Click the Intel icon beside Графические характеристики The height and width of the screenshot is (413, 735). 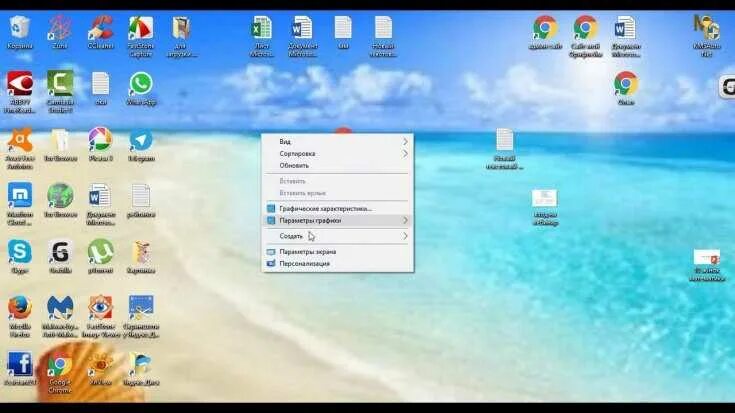pos(271,208)
